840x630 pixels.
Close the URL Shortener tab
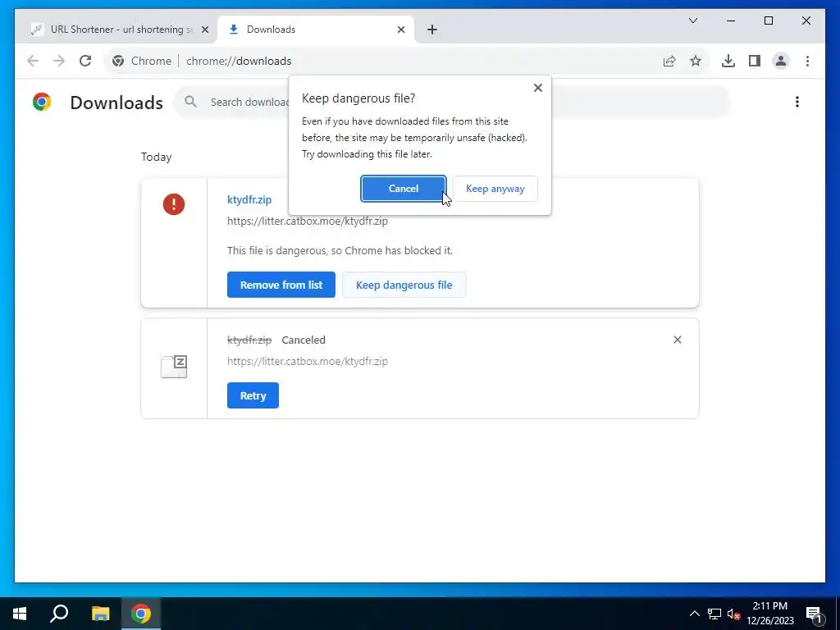pyautogui.click(x=204, y=30)
